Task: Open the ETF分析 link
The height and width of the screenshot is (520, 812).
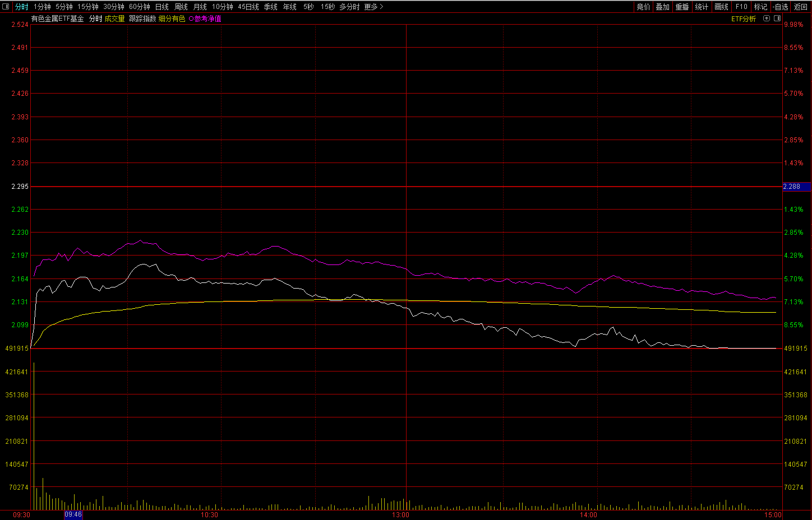Action: pyautogui.click(x=743, y=19)
